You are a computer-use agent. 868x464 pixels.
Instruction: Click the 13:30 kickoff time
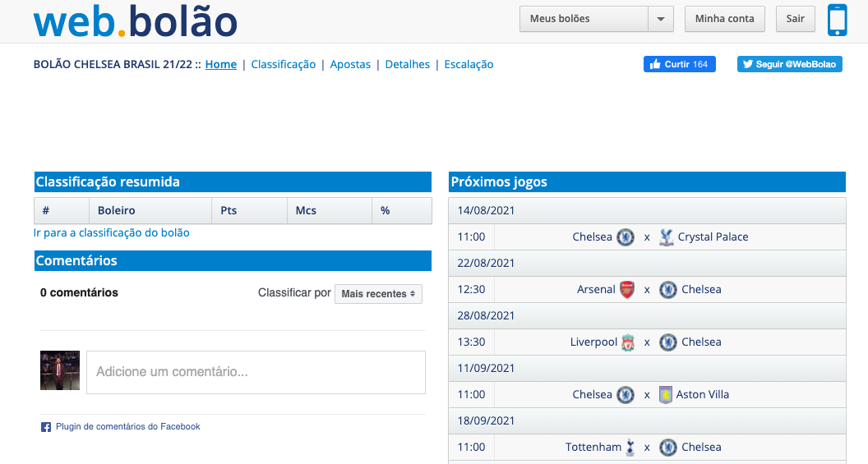point(471,342)
